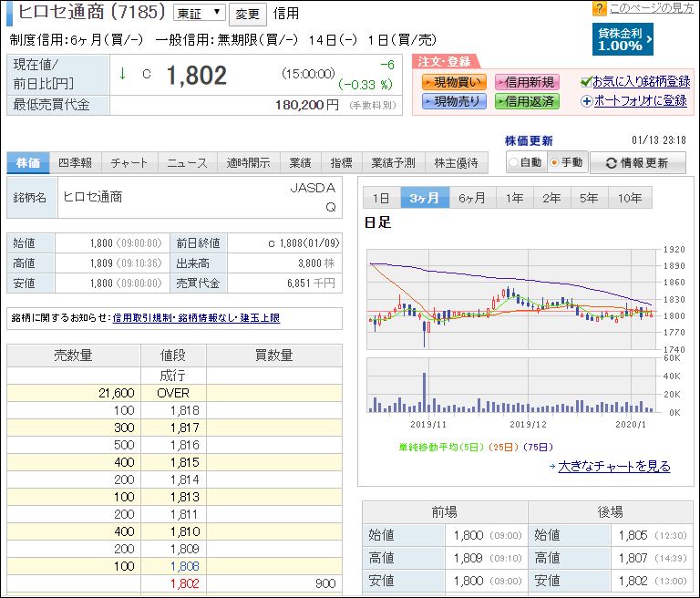Image resolution: width=700 pixels, height=598 pixels.
Task: Open 信用取引規制・銘柄情報なし・建玉上限 link
Action: (197, 318)
